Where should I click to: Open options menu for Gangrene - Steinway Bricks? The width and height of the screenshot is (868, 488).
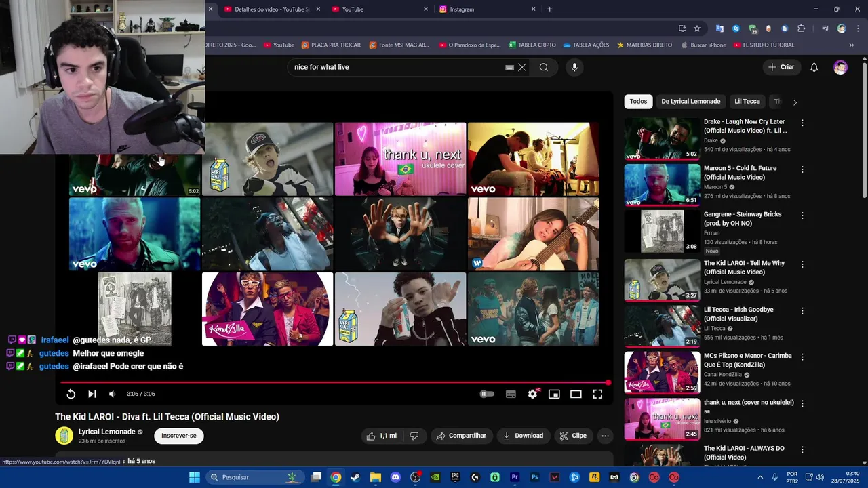[802, 216]
